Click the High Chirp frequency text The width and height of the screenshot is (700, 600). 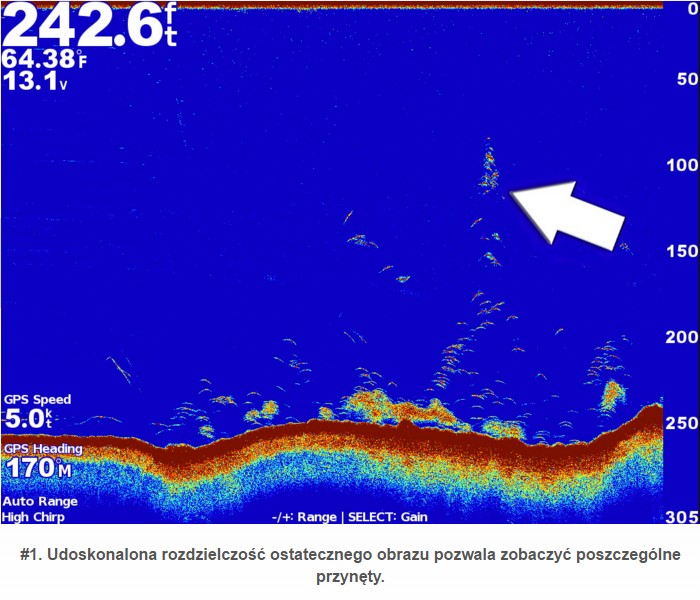click(34, 517)
